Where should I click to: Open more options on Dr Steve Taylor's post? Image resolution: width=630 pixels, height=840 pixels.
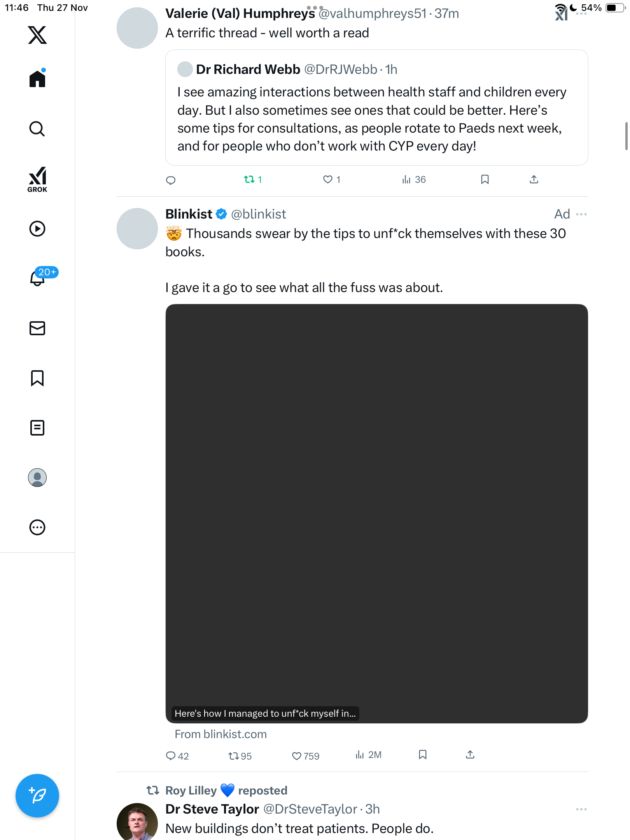coord(581,809)
